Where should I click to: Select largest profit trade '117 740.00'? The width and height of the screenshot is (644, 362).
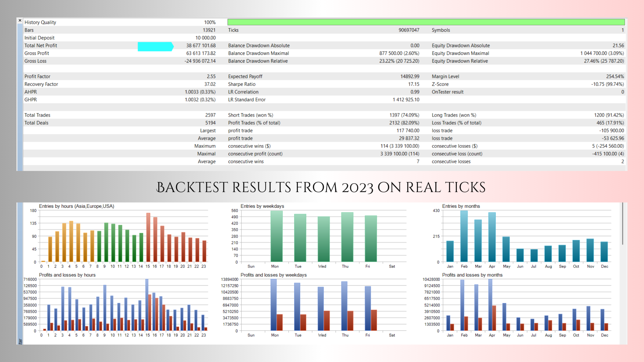(x=408, y=131)
